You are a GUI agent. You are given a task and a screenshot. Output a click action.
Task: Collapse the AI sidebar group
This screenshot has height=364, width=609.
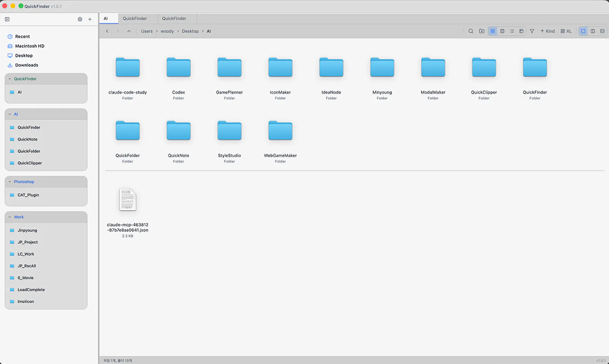click(x=10, y=114)
